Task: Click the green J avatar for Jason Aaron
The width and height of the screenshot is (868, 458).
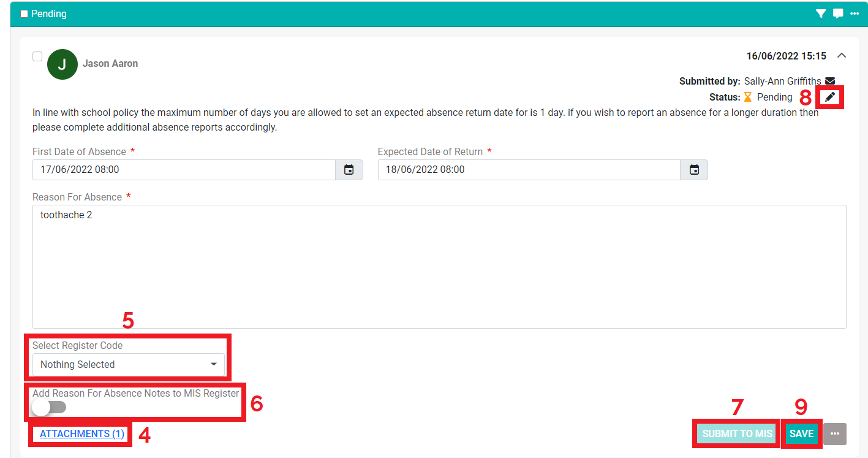Action: coord(62,64)
